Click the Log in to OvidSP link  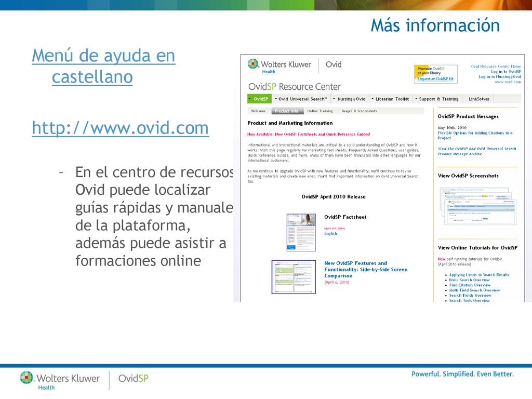click(506, 72)
